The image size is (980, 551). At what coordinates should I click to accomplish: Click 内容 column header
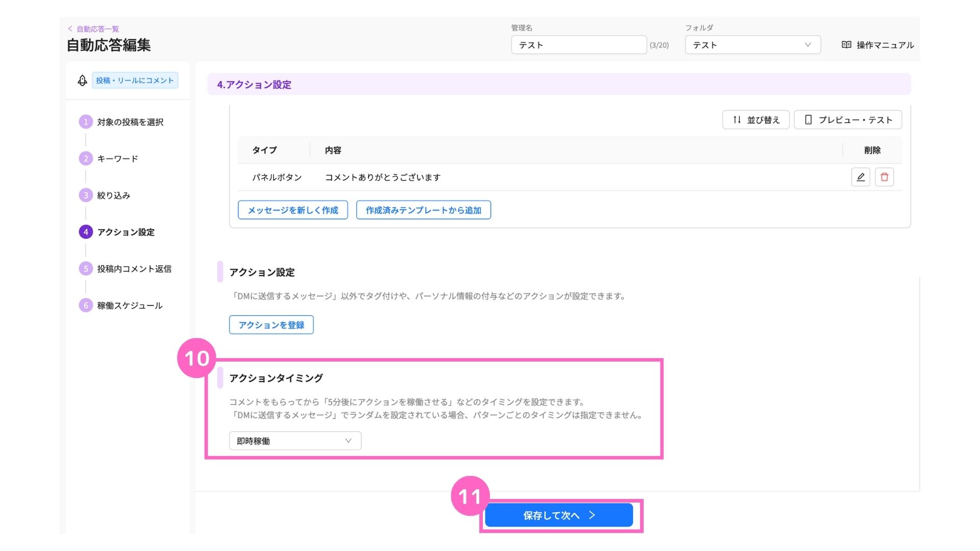coord(333,150)
